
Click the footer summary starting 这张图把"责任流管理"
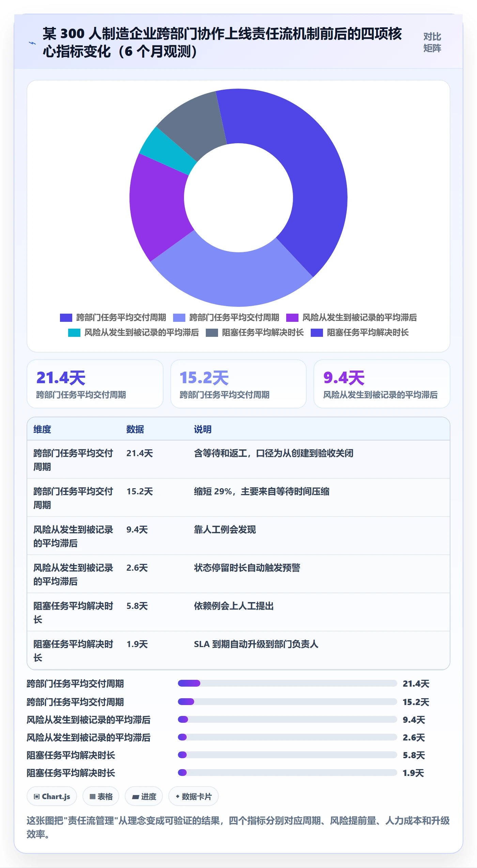tap(238, 827)
